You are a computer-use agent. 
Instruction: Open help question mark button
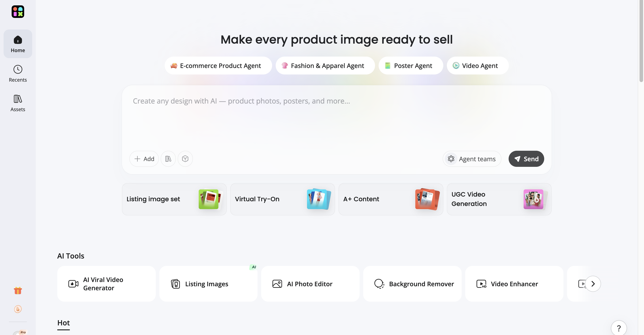click(x=619, y=328)
